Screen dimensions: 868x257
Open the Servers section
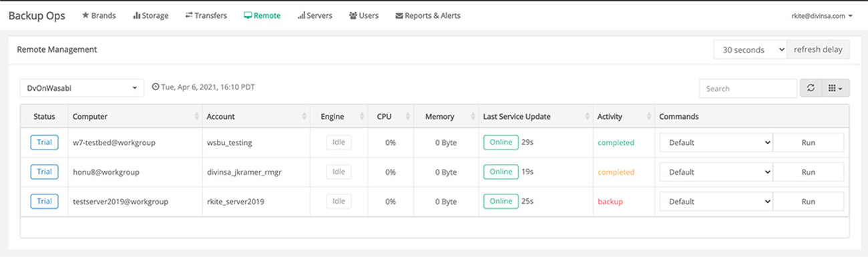tap(314, 15)
